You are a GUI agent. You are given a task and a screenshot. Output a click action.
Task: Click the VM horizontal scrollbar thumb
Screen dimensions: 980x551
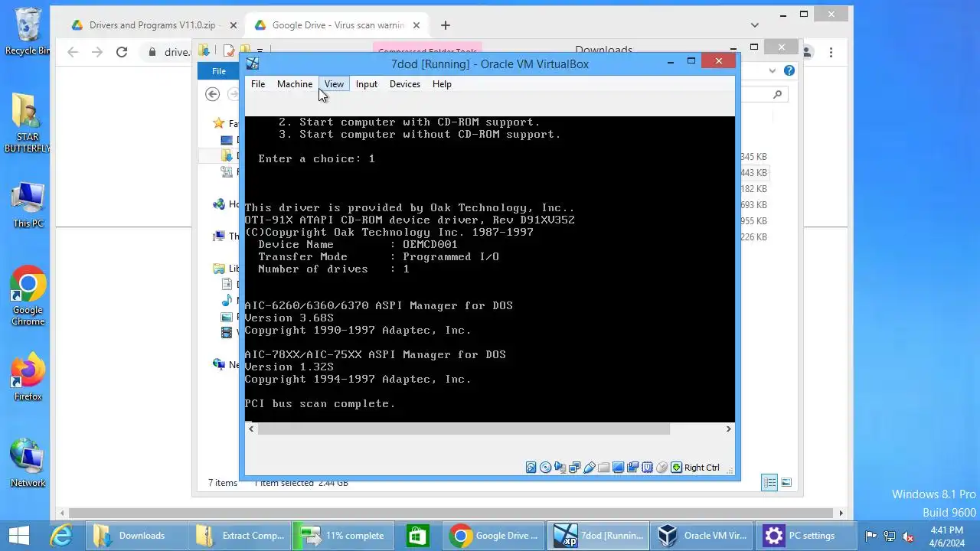click(464, 429)
